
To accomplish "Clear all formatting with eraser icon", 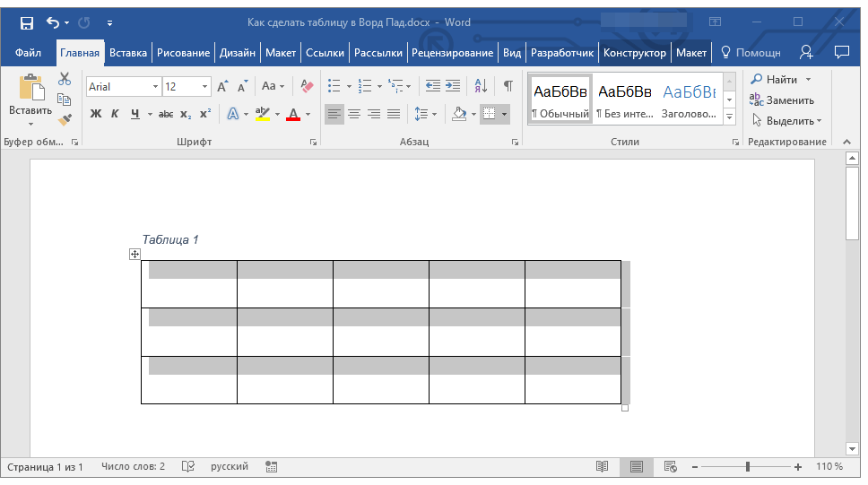I will [307, 86].
